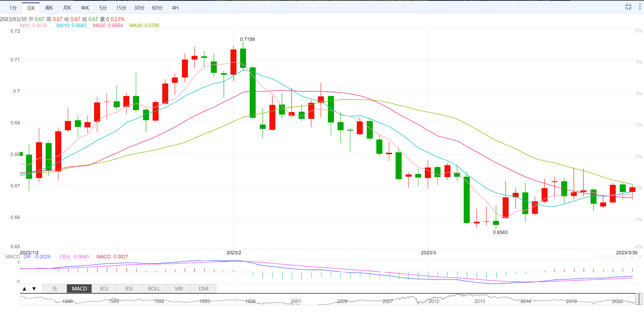Exit fullscreen with the collapse icon

coord(628,7)
